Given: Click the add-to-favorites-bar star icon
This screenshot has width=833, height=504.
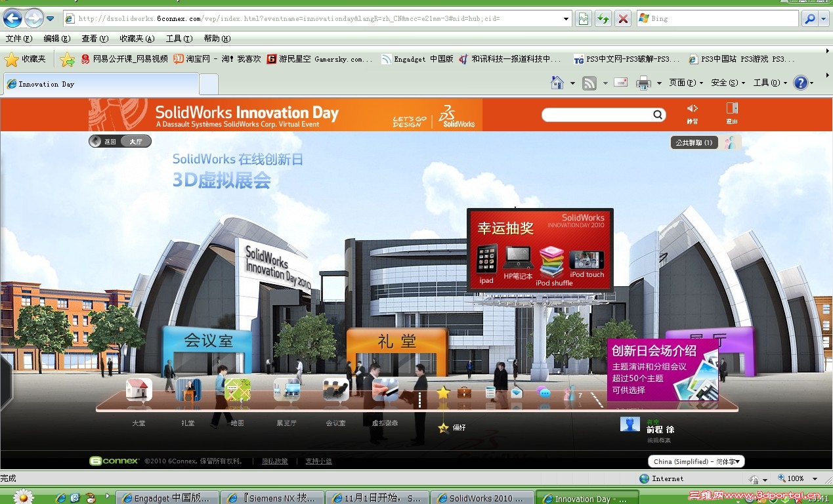Looking at the screenshot, I should (67, 60).
